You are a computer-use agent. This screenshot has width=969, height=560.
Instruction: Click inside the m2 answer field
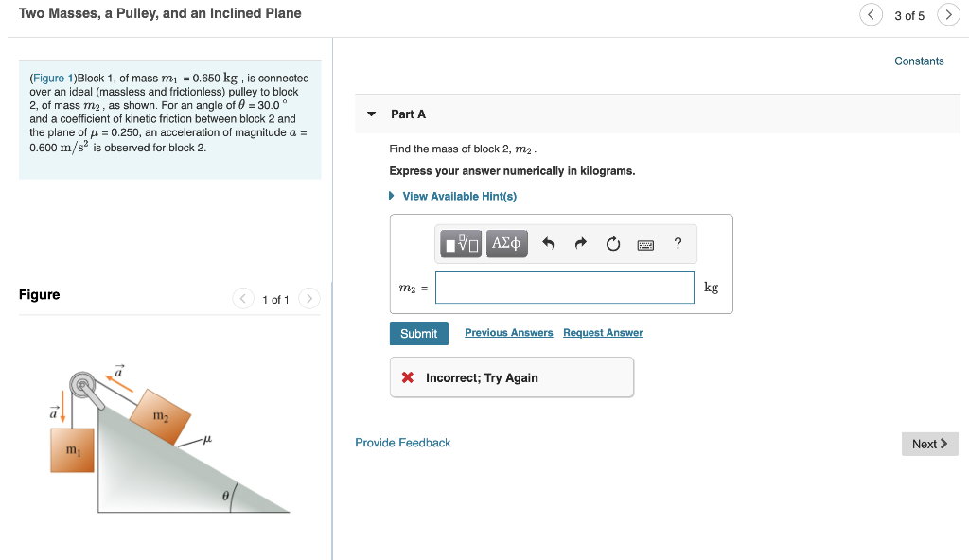(564, 287)
